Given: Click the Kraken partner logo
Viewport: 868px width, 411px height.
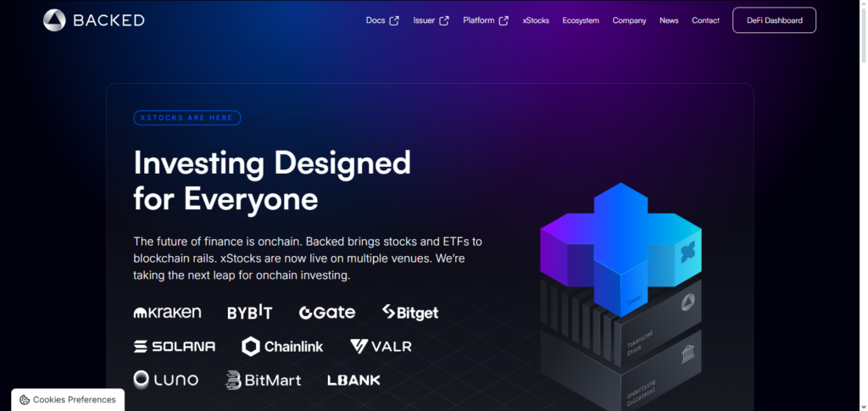Looking at the screenshot, I should coord(167,313).
